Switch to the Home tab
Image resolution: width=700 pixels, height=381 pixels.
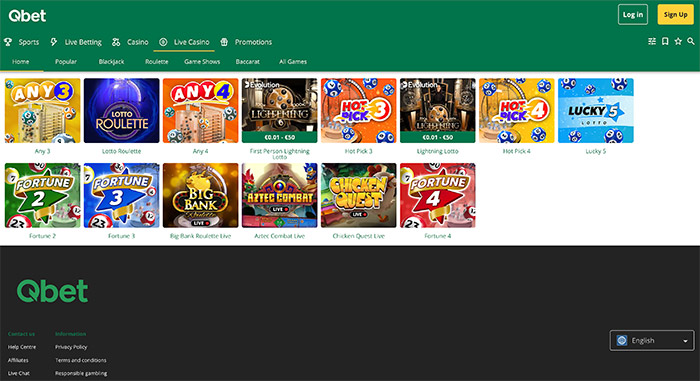(x=21, y=62)
